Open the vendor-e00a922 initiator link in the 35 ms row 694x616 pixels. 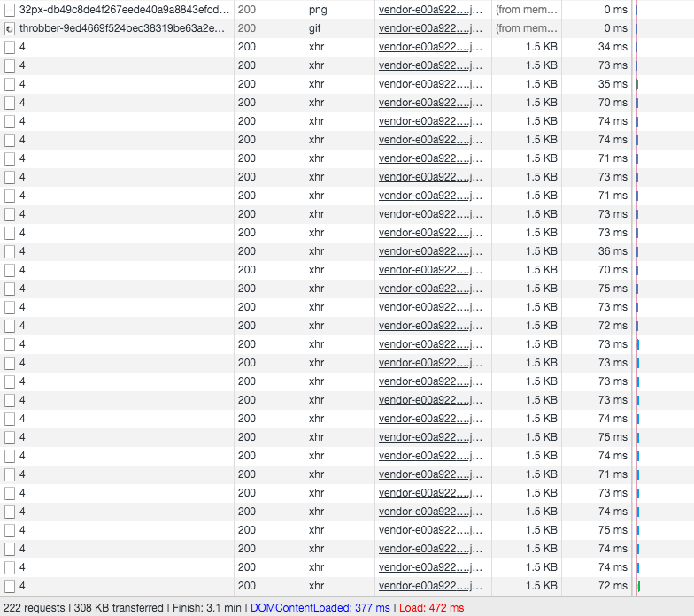tap(430, 84)
